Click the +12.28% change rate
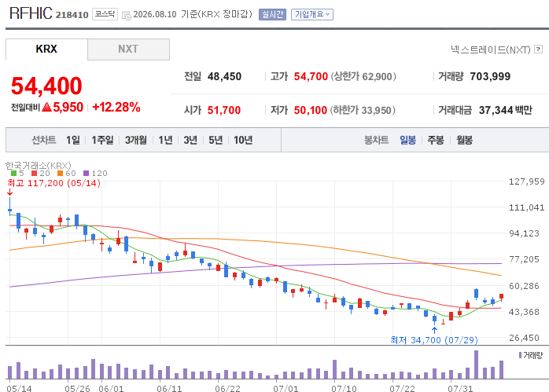Image resolution: width=549 pixels, height=392 pixels. click(x=116, y=108)
